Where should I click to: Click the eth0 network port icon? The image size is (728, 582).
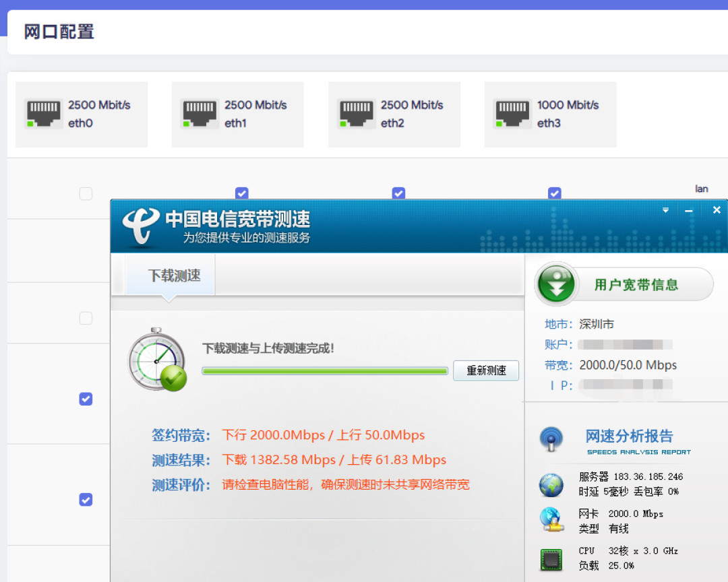pos(43,114)
